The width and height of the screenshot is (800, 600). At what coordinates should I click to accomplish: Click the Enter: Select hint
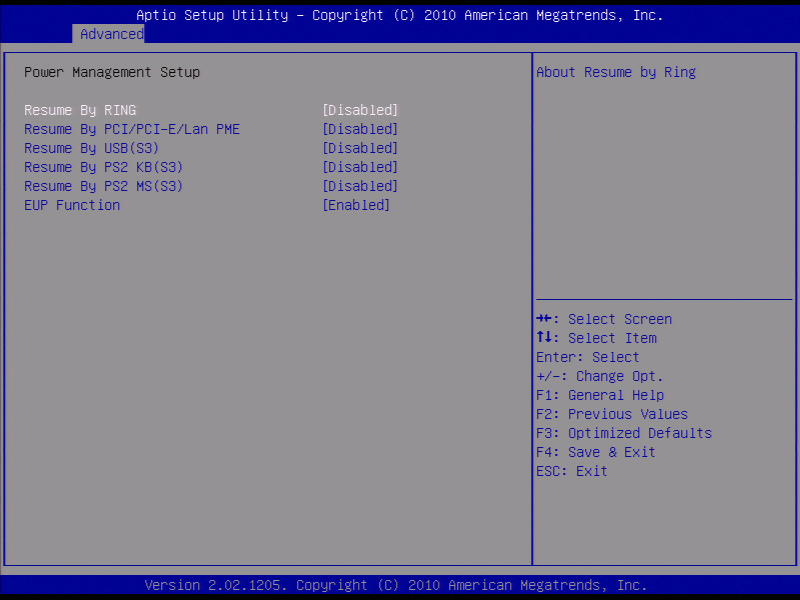[x=588, y=357]
